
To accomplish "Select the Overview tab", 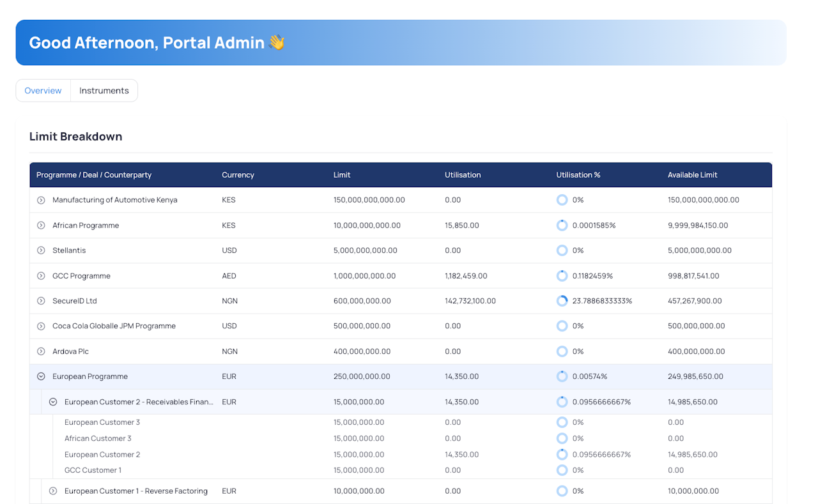I will pyautogui.click(x=43, y=91).
